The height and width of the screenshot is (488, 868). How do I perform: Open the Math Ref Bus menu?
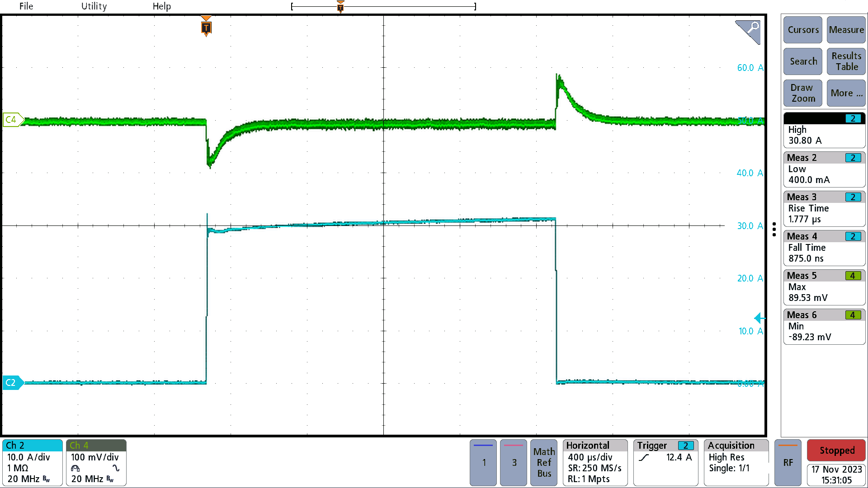tap(544, 462)
